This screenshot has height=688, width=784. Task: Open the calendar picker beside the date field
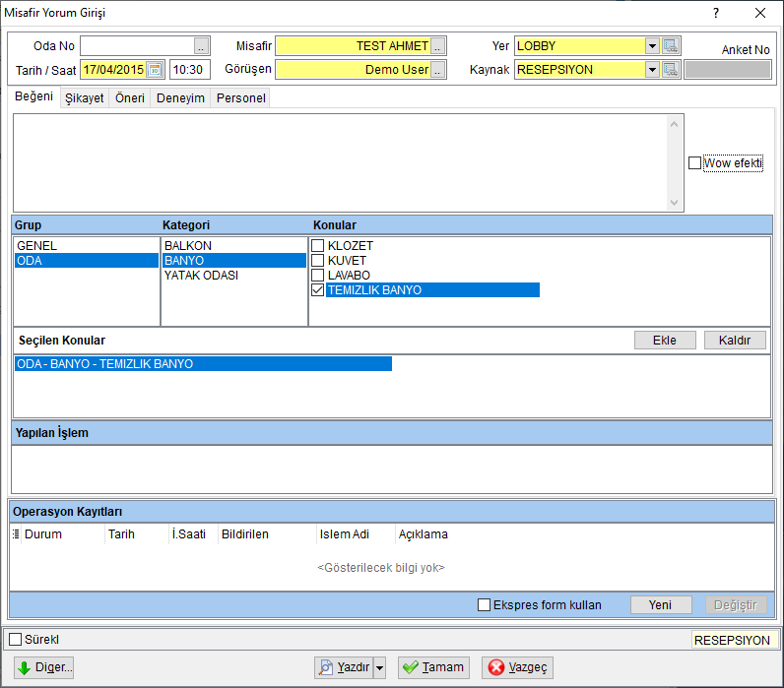click(155, 70)
